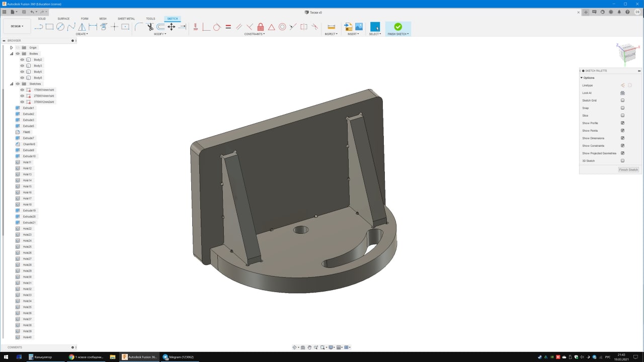Click the Insert DXF icon

pos(348,27)
